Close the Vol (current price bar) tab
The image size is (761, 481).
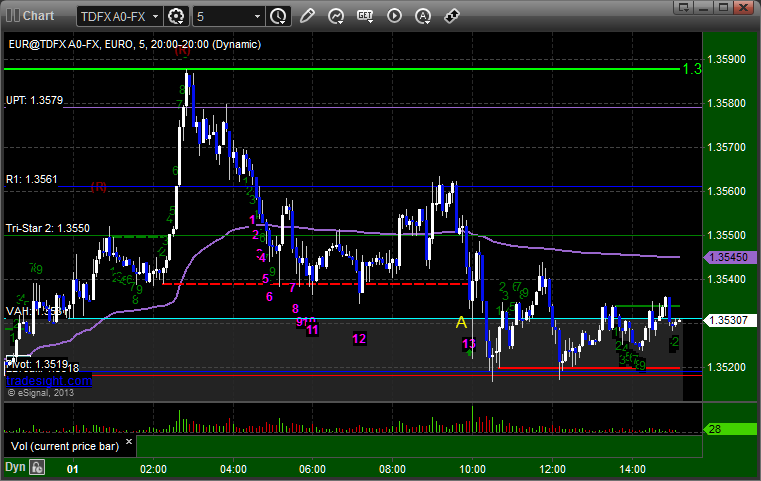129,442
